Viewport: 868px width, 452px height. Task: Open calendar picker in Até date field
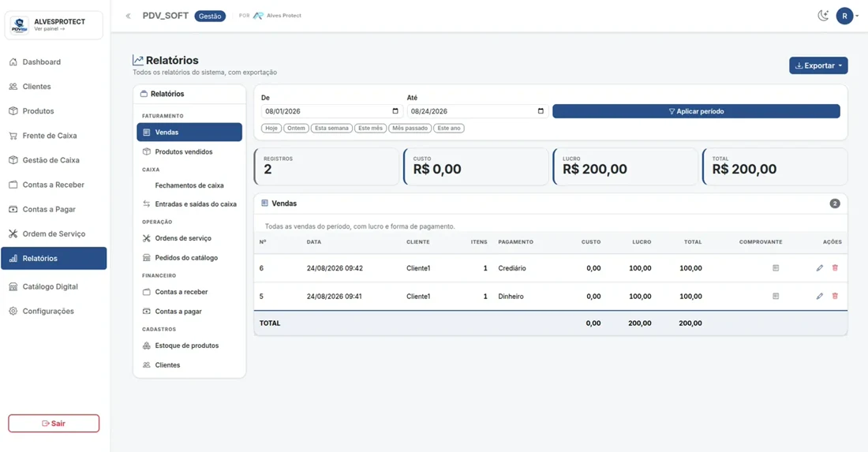pyautogui.click(x=541, y=111)
